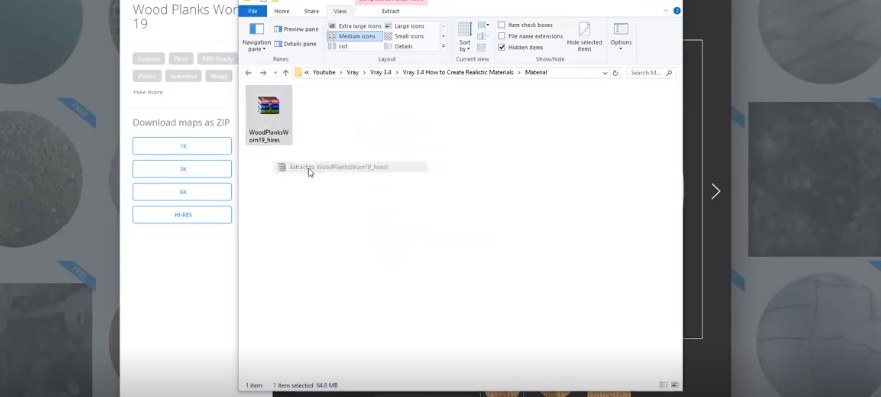Refresh the current folder
Viewport: 881px width, 397px height.
(x=615, y=73)
